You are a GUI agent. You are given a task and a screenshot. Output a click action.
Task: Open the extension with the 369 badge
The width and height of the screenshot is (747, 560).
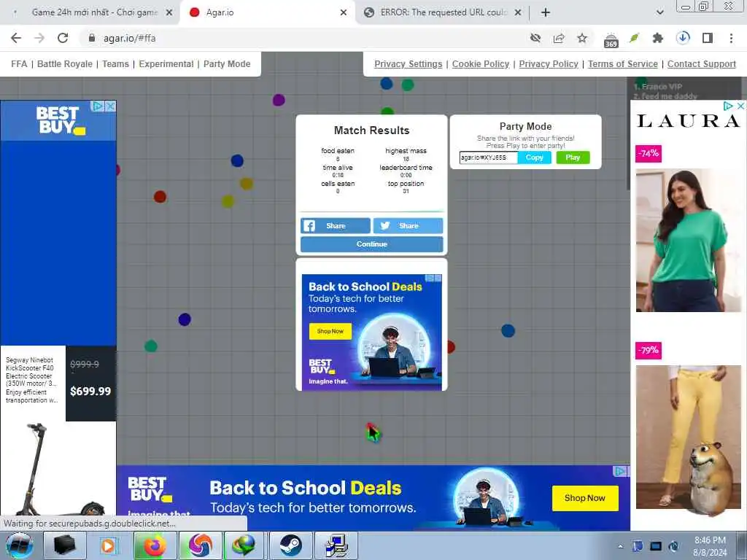click(611, 40)
